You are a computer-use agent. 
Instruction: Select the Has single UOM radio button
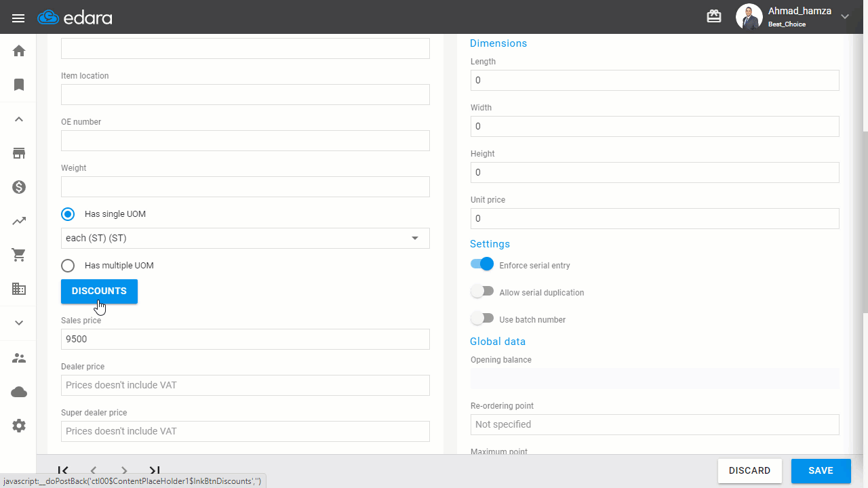pos(68,214)
